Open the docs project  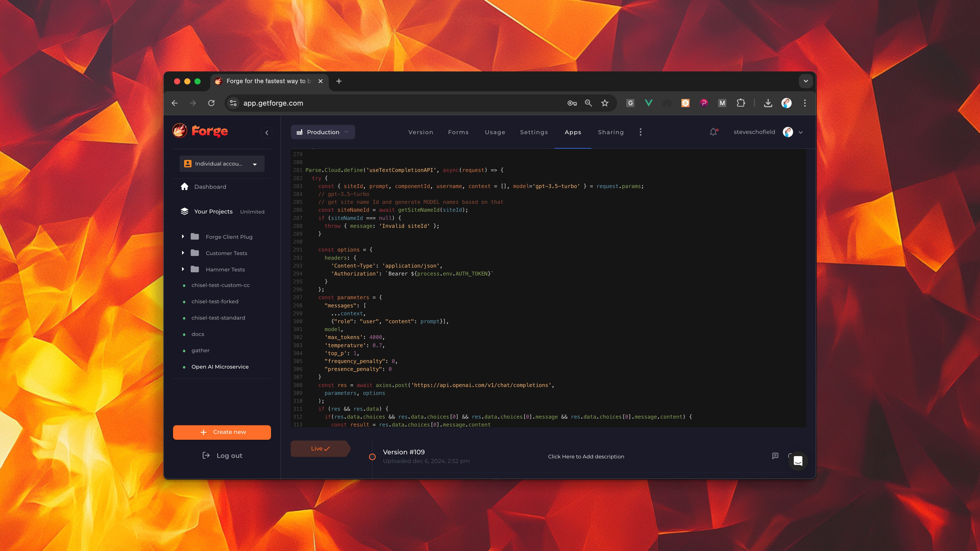(198, 334)
